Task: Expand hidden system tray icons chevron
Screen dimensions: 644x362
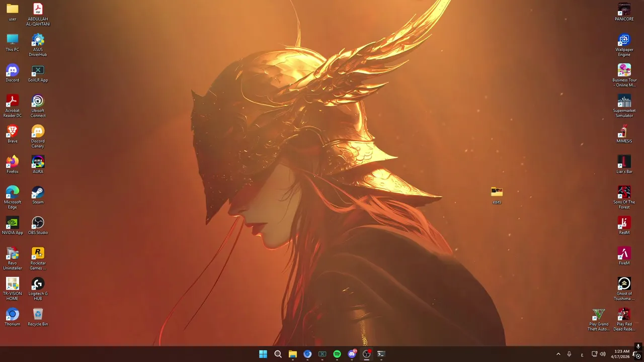Action: pos(558,354)
